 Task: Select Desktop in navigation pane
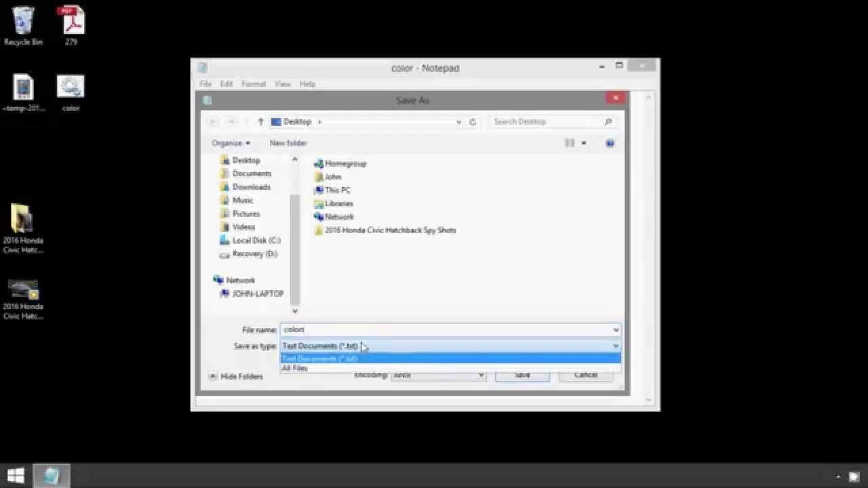(239, 160)
